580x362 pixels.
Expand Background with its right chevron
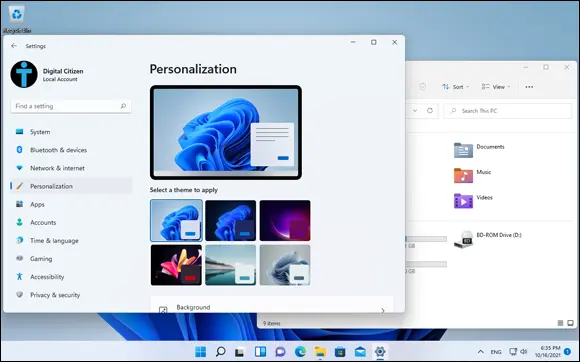[x=382, y=310]
